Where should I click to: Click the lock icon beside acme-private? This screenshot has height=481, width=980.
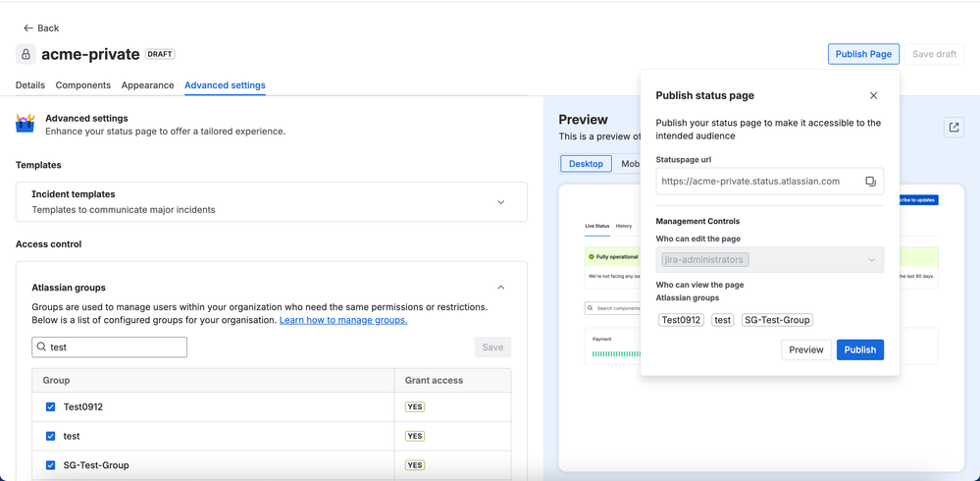(26, 54)
